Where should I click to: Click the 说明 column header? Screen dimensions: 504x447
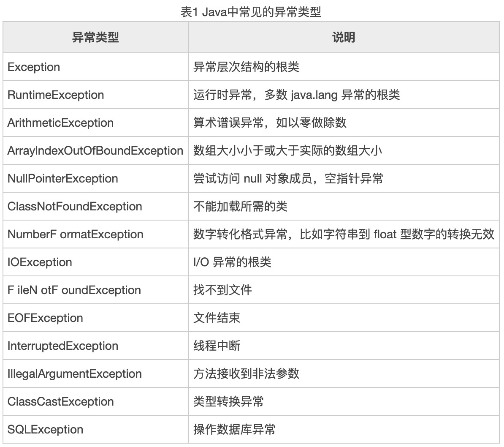pyautogui.click(x=344, y=38)
